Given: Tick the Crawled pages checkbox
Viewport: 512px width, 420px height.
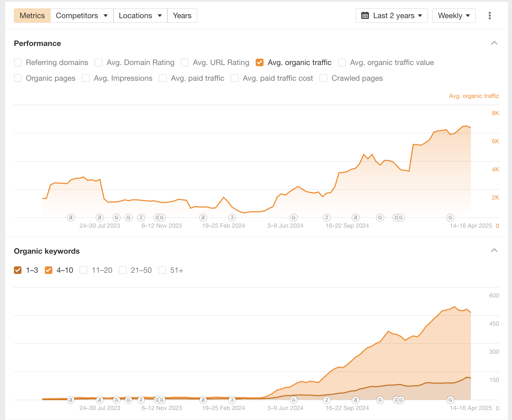Looking at the screenshot, I should pyautogui.click(x=323, y=78).
